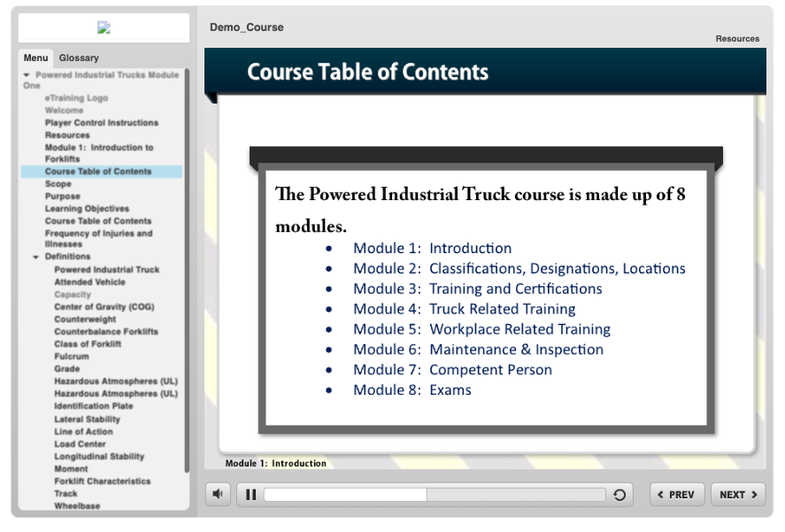
Task: Click the sidebar menu vertical scrollbar
Action: (x=187, y=266)
